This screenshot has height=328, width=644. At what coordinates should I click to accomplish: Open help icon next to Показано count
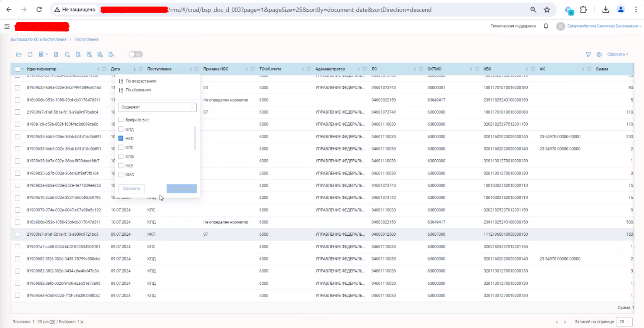click(x=52, y=322)
